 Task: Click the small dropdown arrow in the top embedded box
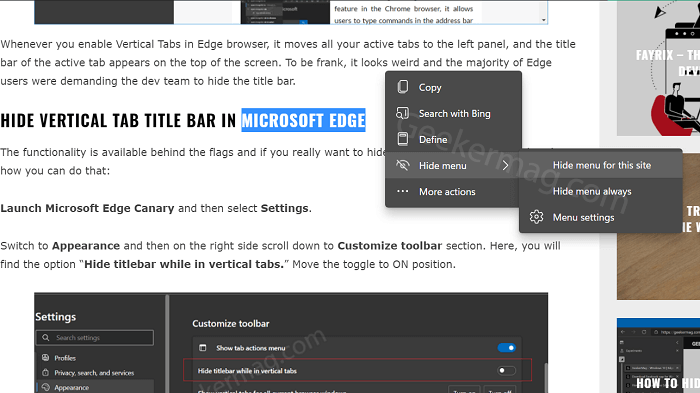click(x=543, y=20)
